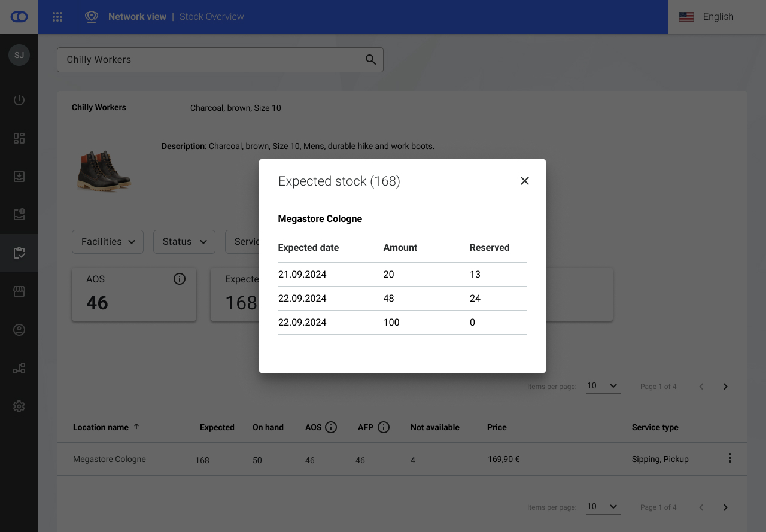Open Megastore Cologne location link
This screenshot has width=766, height=532.
[110, 459]
